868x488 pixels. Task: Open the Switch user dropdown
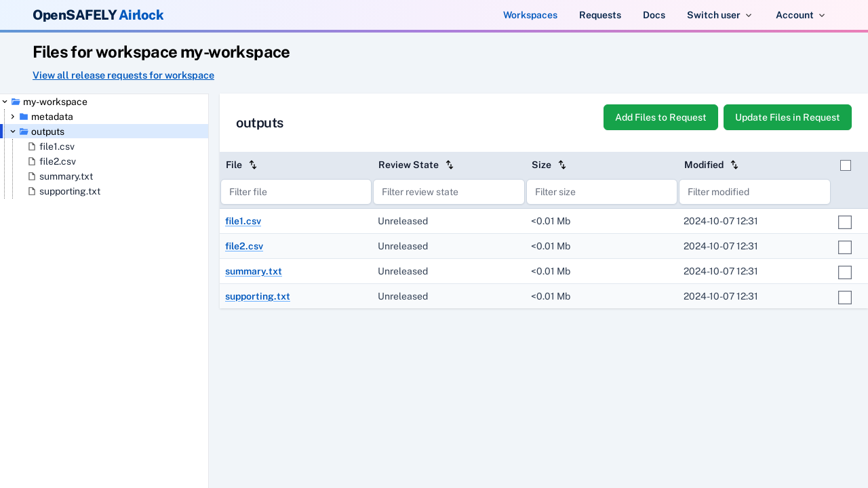pos(719,15)
